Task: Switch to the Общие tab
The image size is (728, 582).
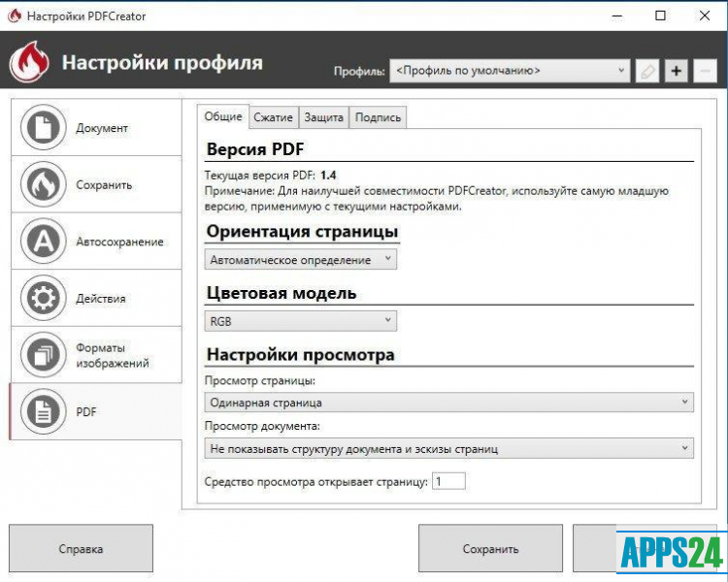Action: coord(223,116)
